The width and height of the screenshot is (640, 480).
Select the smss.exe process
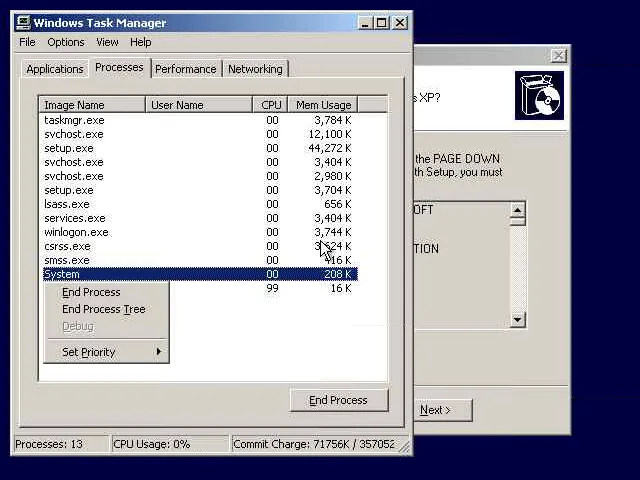(200, 260)
